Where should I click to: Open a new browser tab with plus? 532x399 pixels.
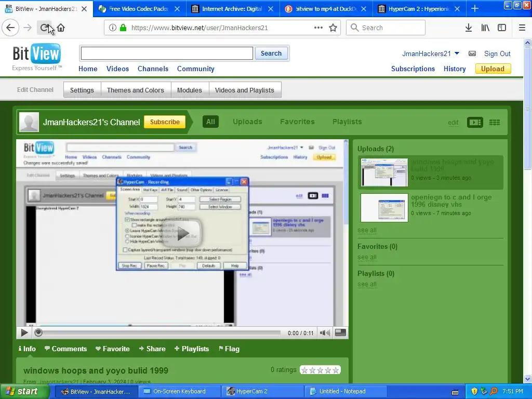475,9
